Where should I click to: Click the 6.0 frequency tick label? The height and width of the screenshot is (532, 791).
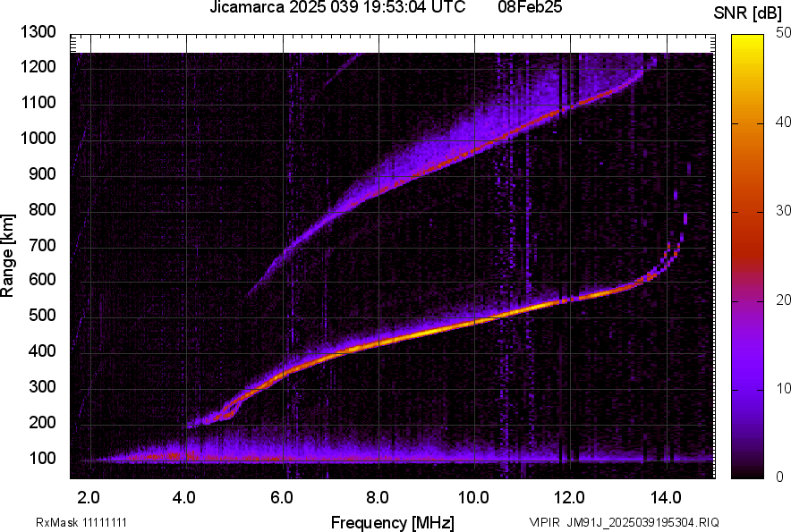click(282, 498)
